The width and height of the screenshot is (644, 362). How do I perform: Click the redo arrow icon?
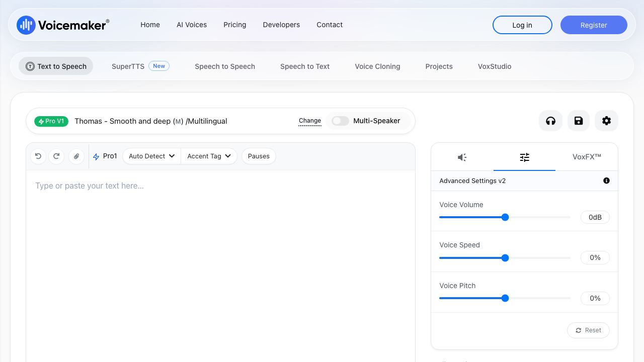tap(56, 156)
